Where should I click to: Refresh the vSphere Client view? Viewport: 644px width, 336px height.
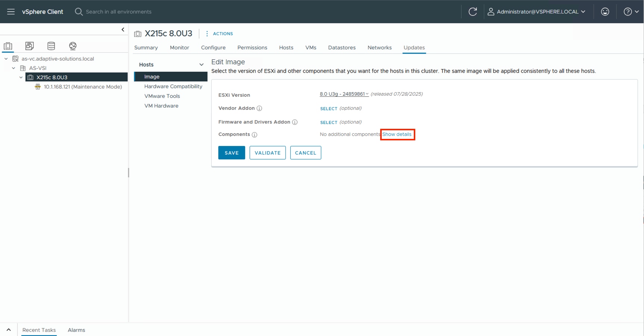tap(473, 12)
